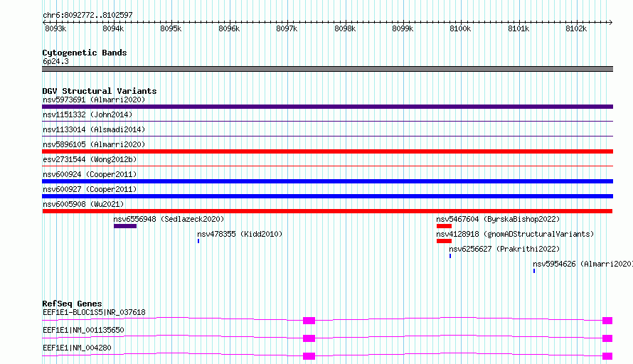Click right-edge exon of EEF1E1 NM_004280

(x=607, y=356)
